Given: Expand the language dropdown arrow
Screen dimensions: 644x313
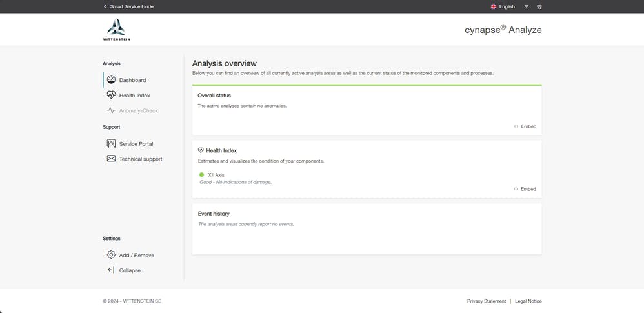Looking at the screenshot, I should point(527,6).
